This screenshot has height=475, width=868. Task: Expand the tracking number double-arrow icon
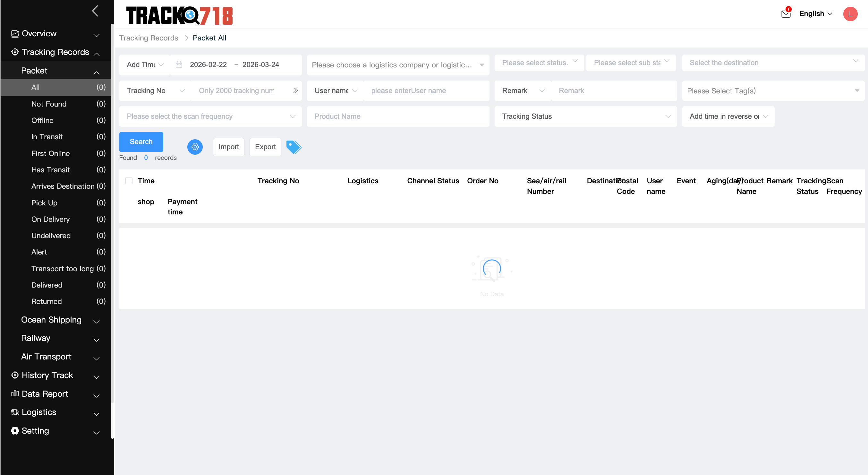click(x=295, y=91)
